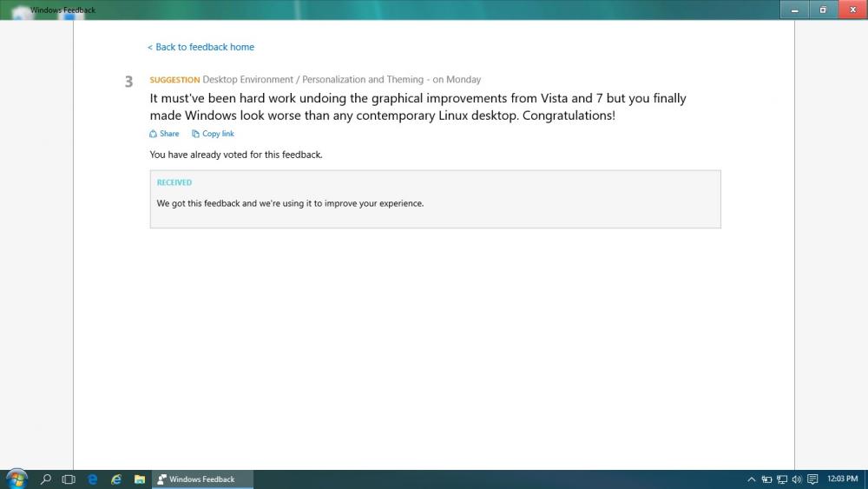Launch Internet Explorer from taskbar
868x489 pixels.
pyautogui.click(x=116, y=479)
